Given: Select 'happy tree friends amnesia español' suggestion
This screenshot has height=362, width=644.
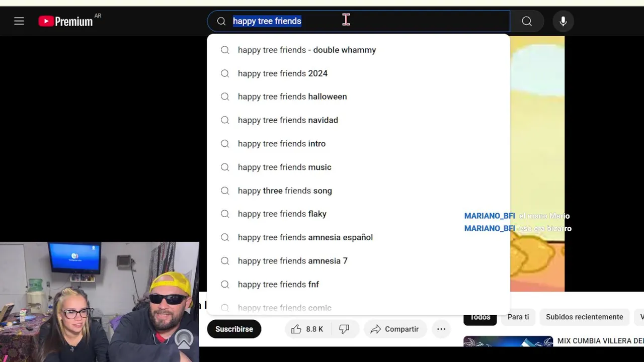Looking at the screenshot, I should click(358, 237).
